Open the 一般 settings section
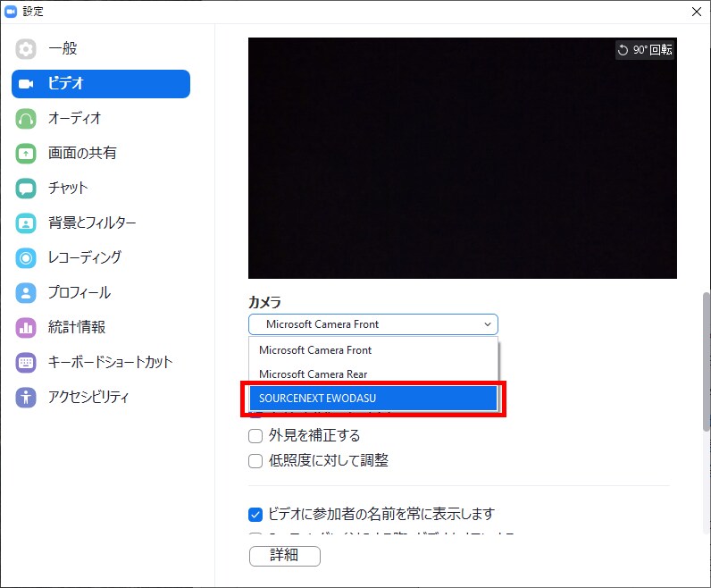 click(101, 48)
